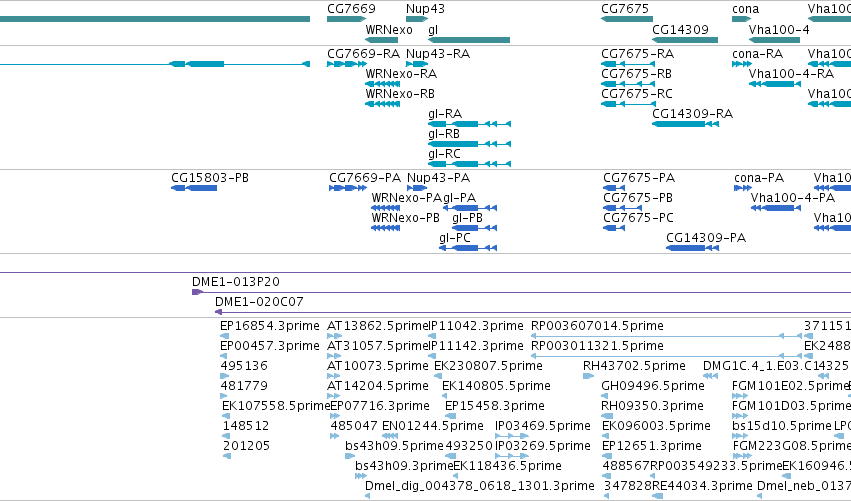The width and height of the screenshot is (851, 501).
Task: Click the CG14309 gene label
Action: 681,30
